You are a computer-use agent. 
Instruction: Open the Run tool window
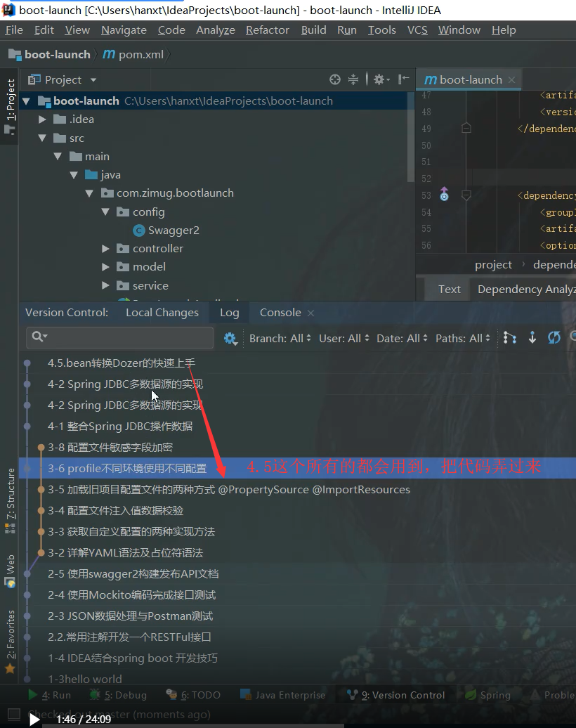[50, 694]
